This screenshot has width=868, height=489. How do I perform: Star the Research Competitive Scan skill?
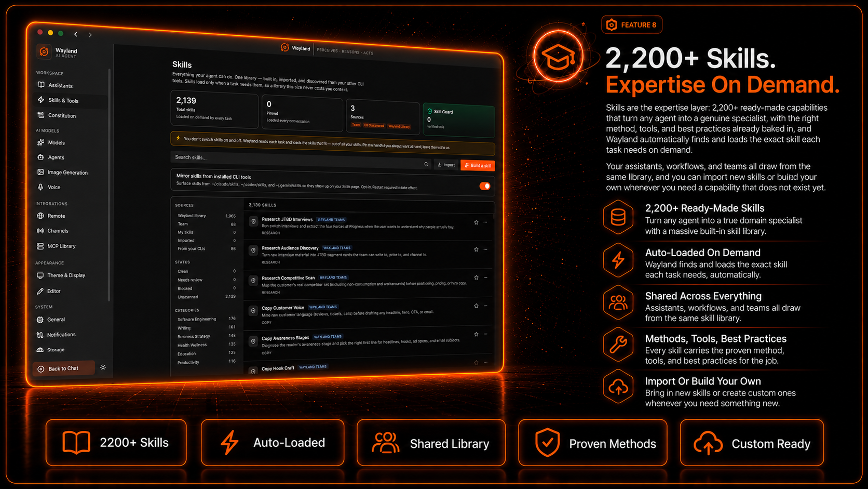click(x=476, y=277)
